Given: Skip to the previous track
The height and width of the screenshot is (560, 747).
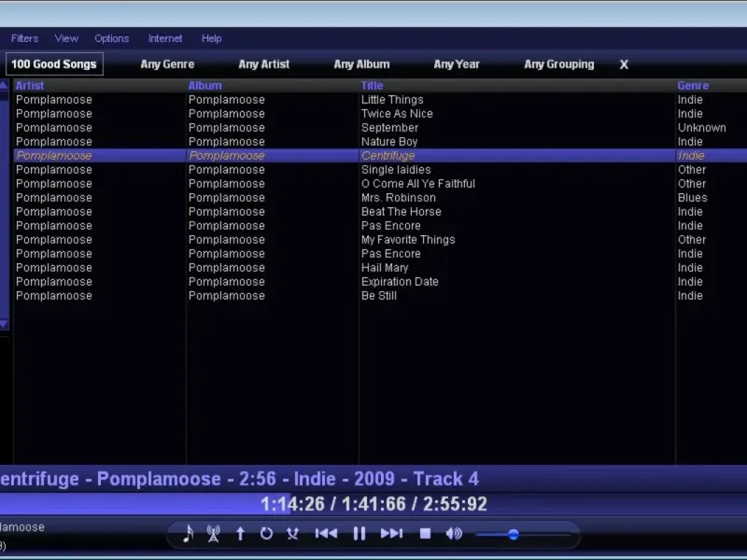Looking at the screenshot, I should click(x=326, y=534).
